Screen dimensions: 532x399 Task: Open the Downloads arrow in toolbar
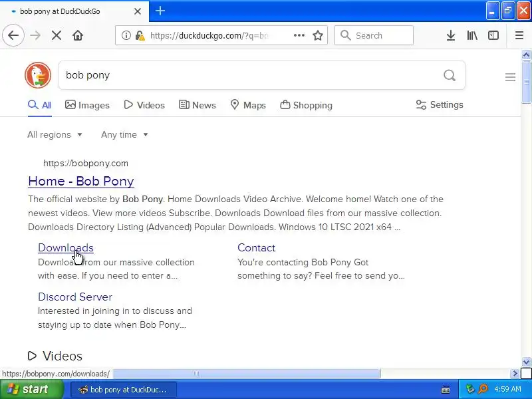[451, 35]
